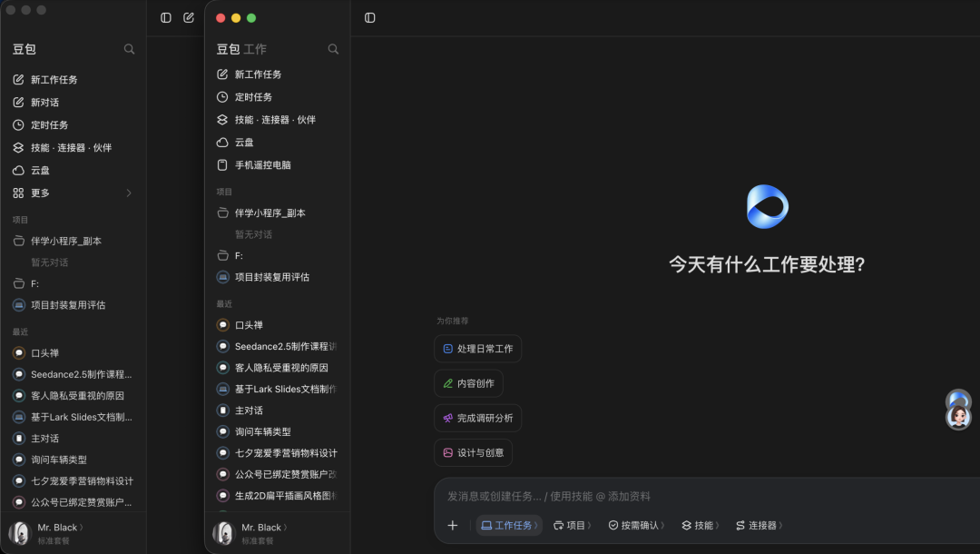Open 生成2D扁平插画风格 chat in front sidebar
This screenshot has width=980, height=554.
(278, 495)
